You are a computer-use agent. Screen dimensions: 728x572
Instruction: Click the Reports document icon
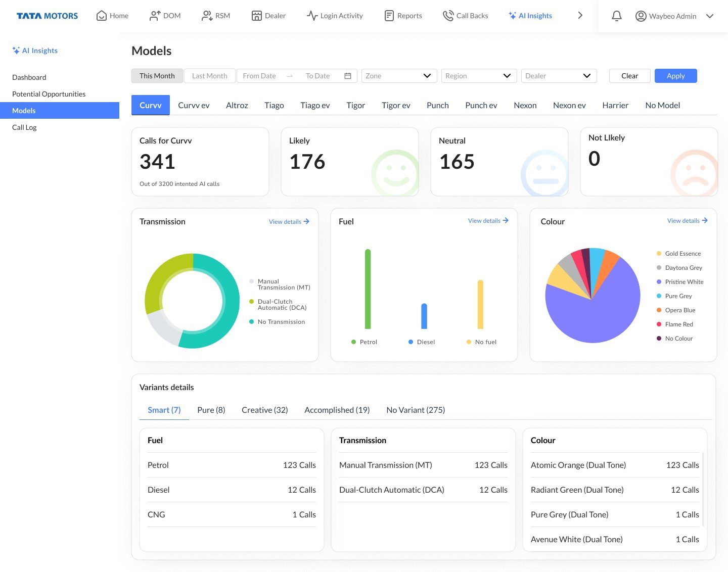(389, 16)
